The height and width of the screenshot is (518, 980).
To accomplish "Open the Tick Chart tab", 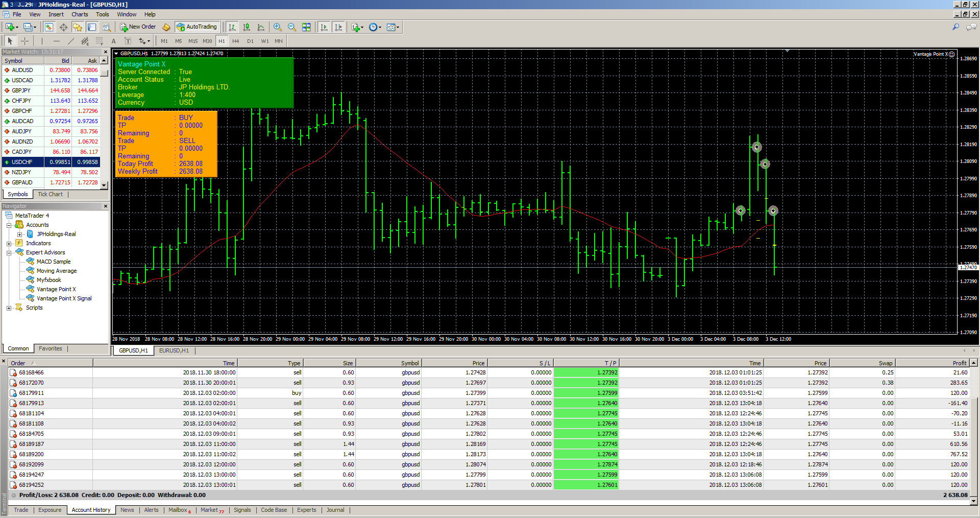I will point(50,194).
